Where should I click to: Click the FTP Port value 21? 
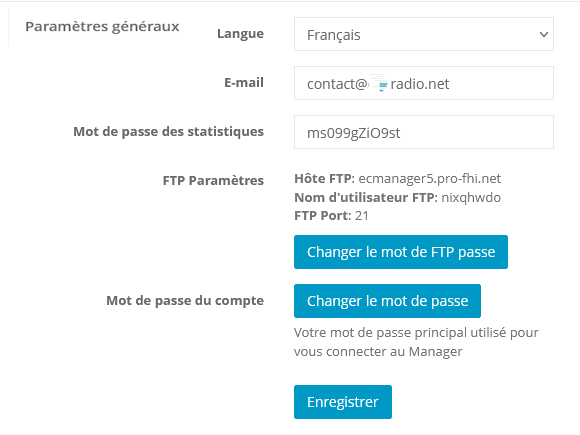361,216
